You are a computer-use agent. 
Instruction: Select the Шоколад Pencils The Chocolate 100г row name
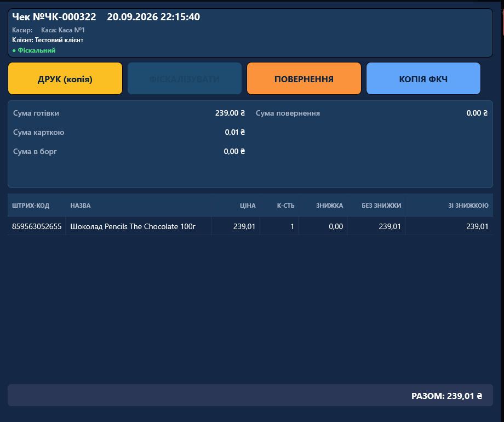pyautogui.click(x=133, y=226)
